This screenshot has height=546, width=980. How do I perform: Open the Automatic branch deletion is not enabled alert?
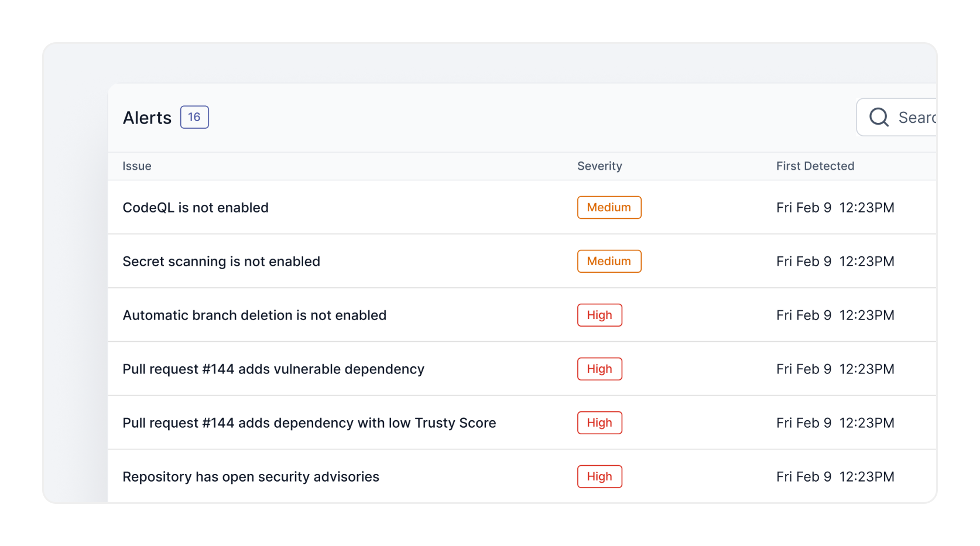(254, 315)
